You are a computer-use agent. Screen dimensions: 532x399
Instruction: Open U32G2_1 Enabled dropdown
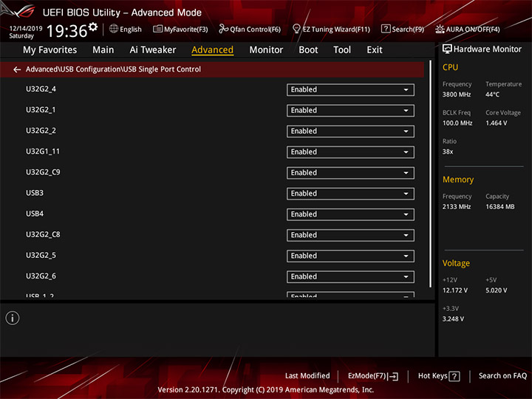coord(350,111)
